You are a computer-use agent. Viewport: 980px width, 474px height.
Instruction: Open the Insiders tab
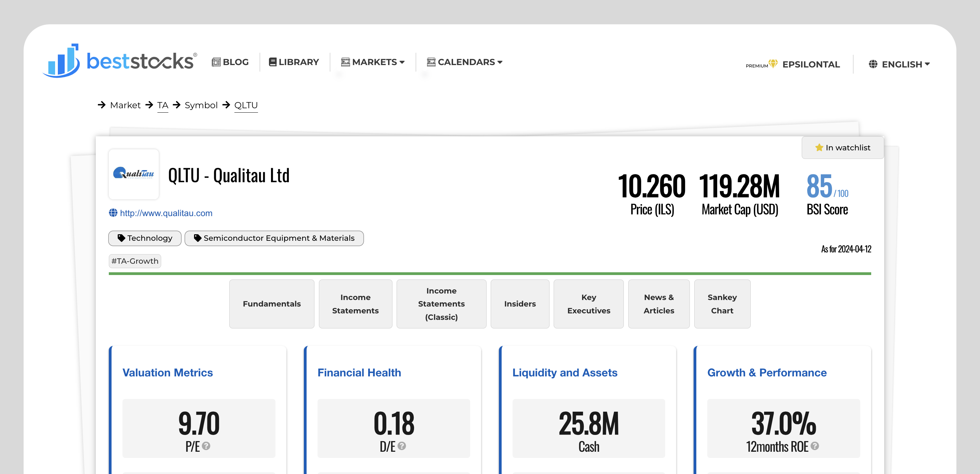(x=520, y=304)
